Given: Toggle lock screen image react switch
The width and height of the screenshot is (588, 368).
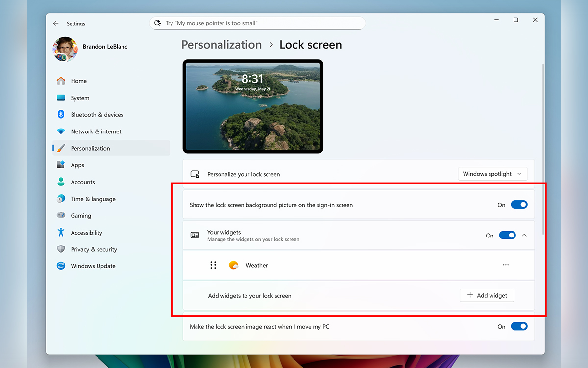Looking at the screenshot, I should 519,326.
